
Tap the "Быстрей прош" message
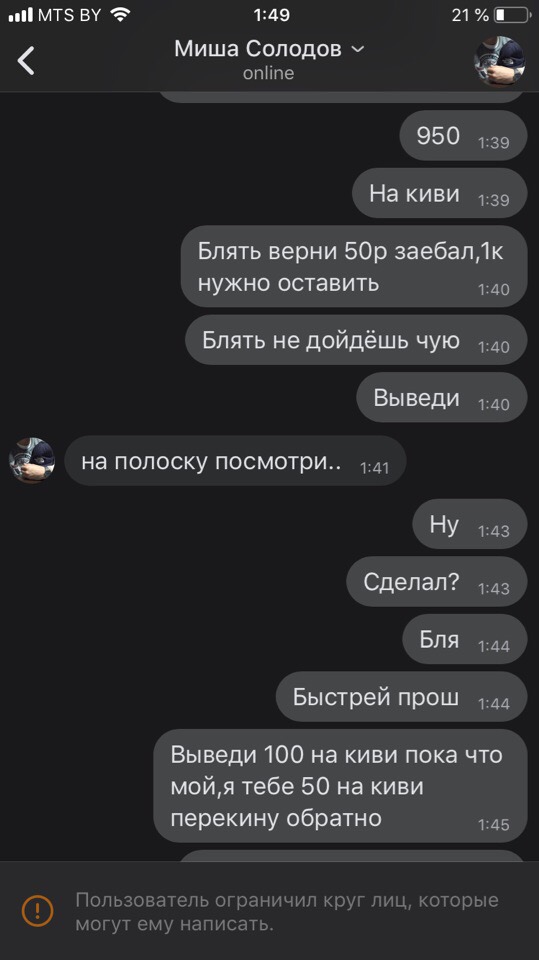401,697
